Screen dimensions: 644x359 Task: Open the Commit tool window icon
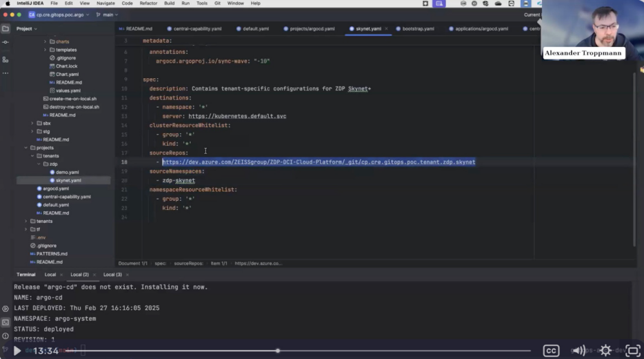click(x=6, y=42)
